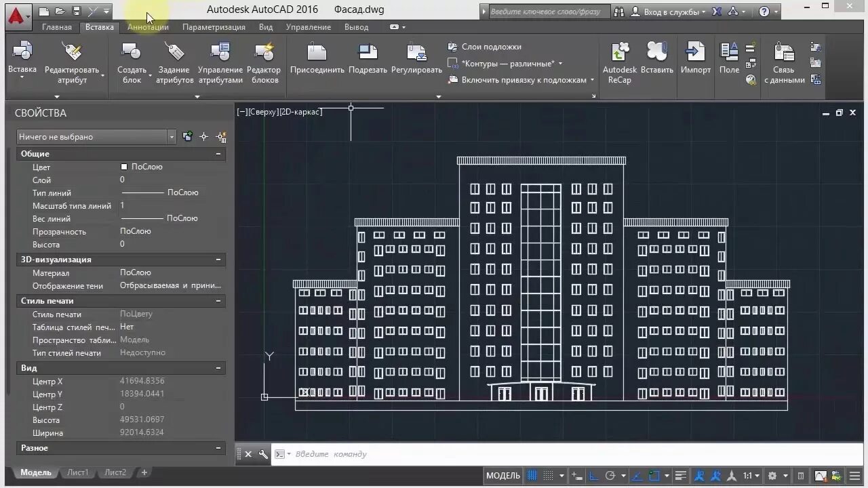The image size is (868, 488).
Task: Toggle object snap tracking in status bar
Action: point(636,476)
